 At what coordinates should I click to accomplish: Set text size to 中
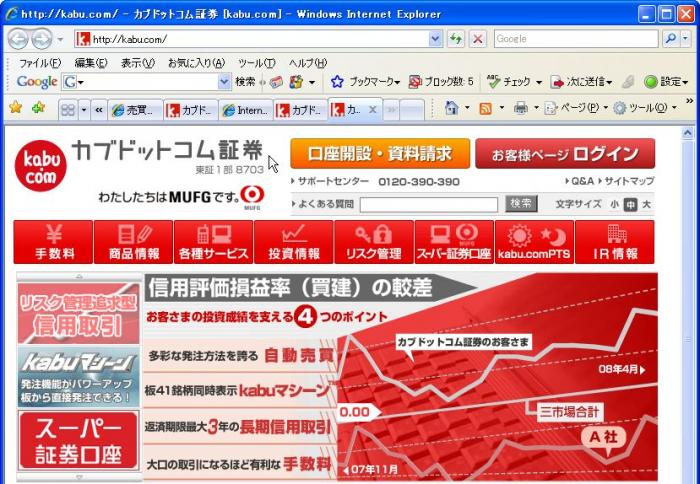click(x=630, y=205)
